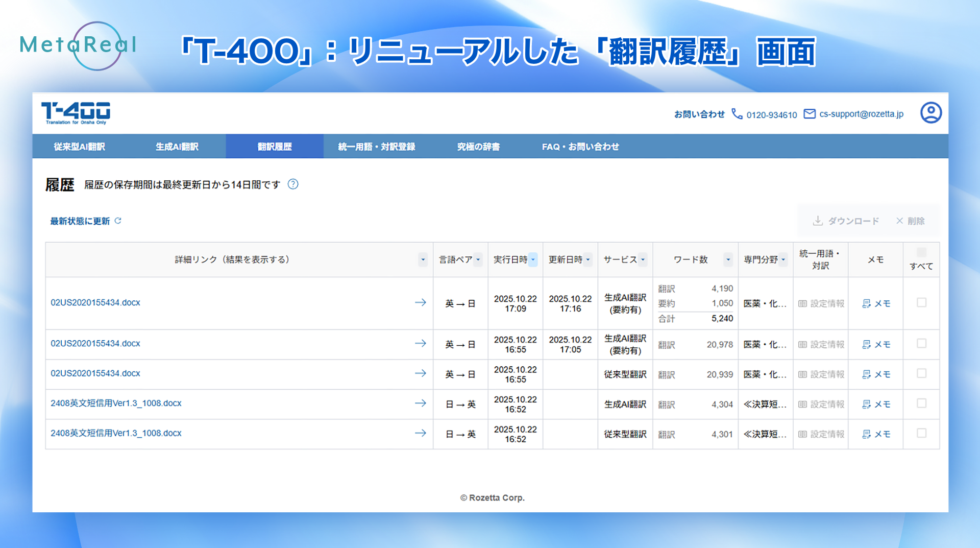The width and height of the screenshot is (980, 548).
Task: Switch to the 生成AI翻訳 tab
Action: coord(177,147)
